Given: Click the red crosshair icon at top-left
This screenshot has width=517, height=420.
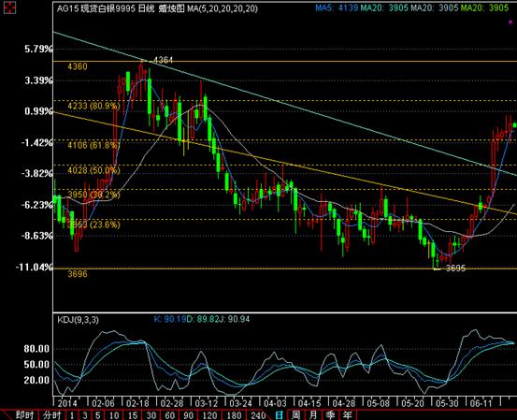Looking at the screenshot, I should click(x=9, y=7).
